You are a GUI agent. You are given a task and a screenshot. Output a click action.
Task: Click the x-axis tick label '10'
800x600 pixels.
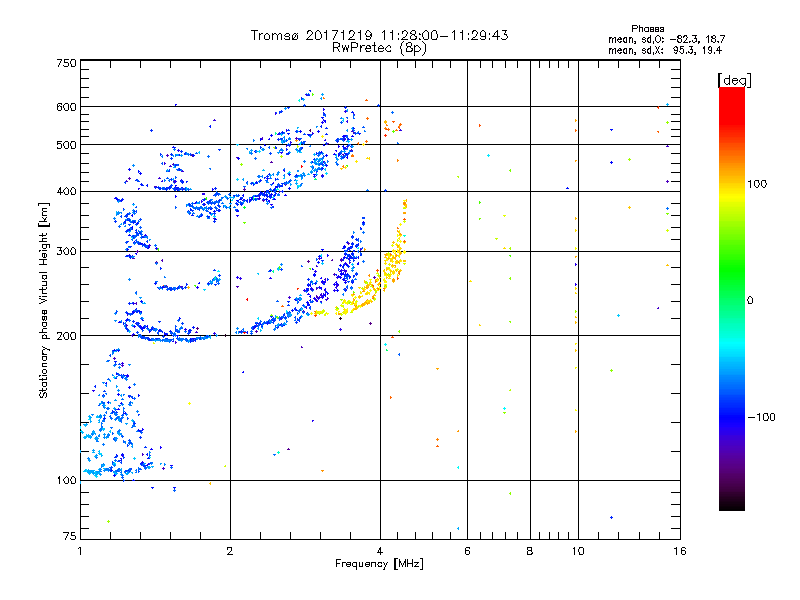click(x=578, y=551)
